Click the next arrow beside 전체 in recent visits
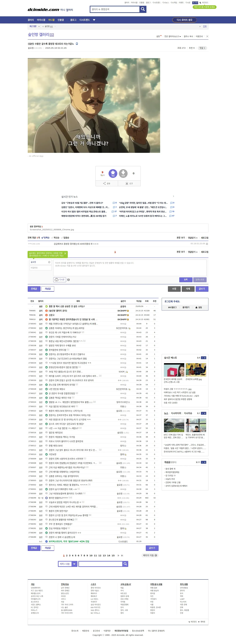 tap(200, 26)
